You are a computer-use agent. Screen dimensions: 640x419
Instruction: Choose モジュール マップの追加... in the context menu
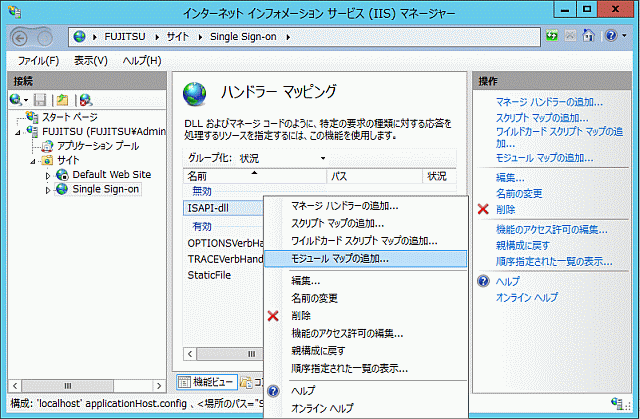pos(366,259)
